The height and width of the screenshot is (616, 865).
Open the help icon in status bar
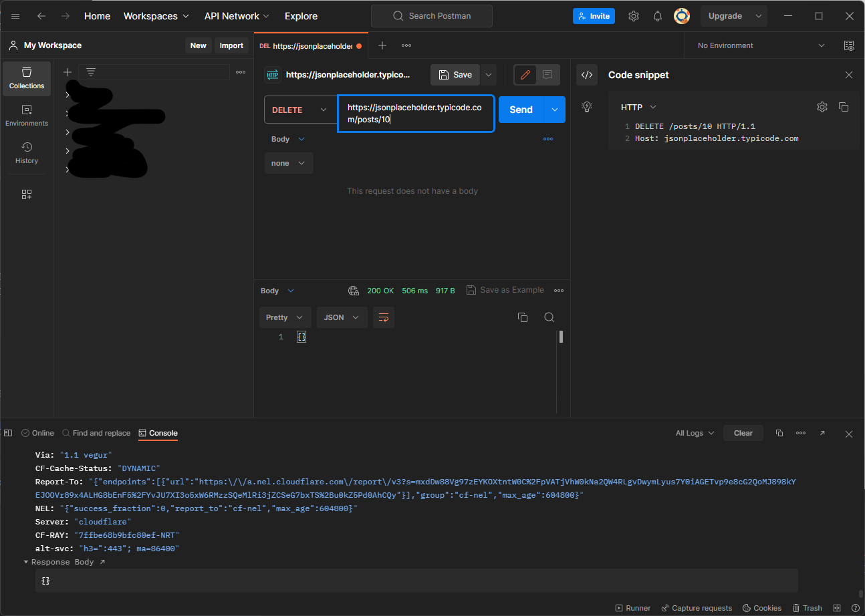click(x=856, y=608)
